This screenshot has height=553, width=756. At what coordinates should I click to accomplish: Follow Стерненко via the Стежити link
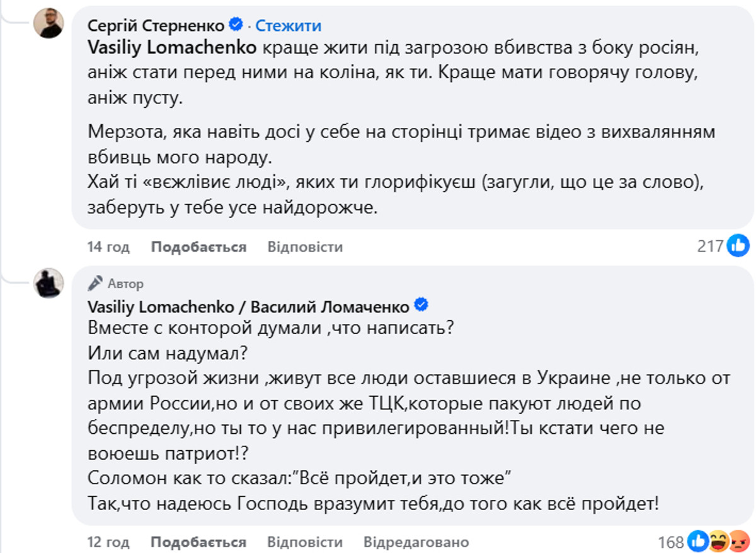click(289, 25)
